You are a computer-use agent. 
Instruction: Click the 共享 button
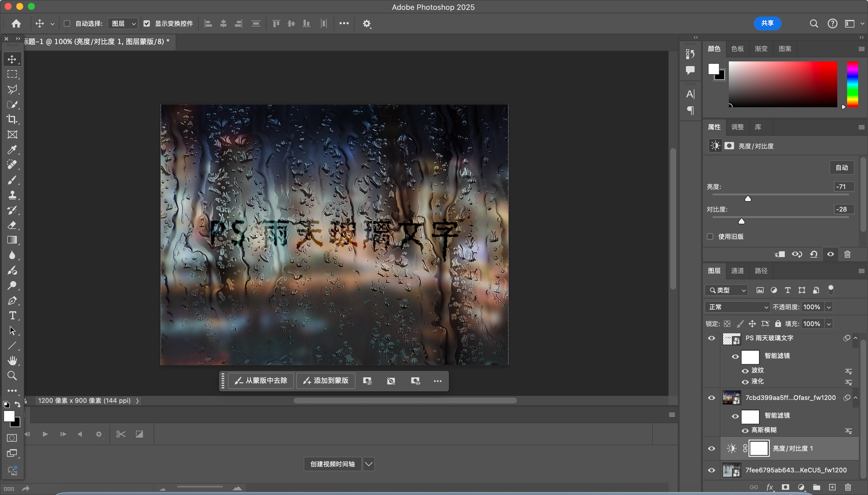coord(767,23)
